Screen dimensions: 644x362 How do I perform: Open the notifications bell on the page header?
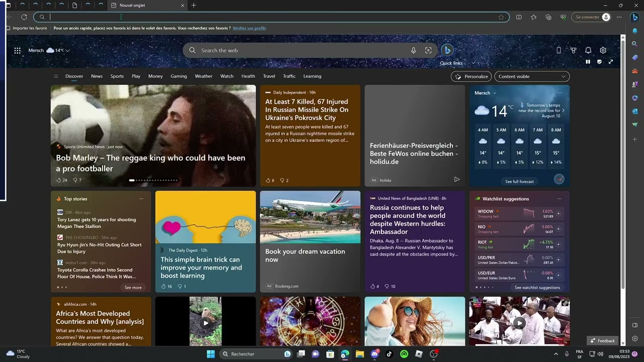point(588,50)
